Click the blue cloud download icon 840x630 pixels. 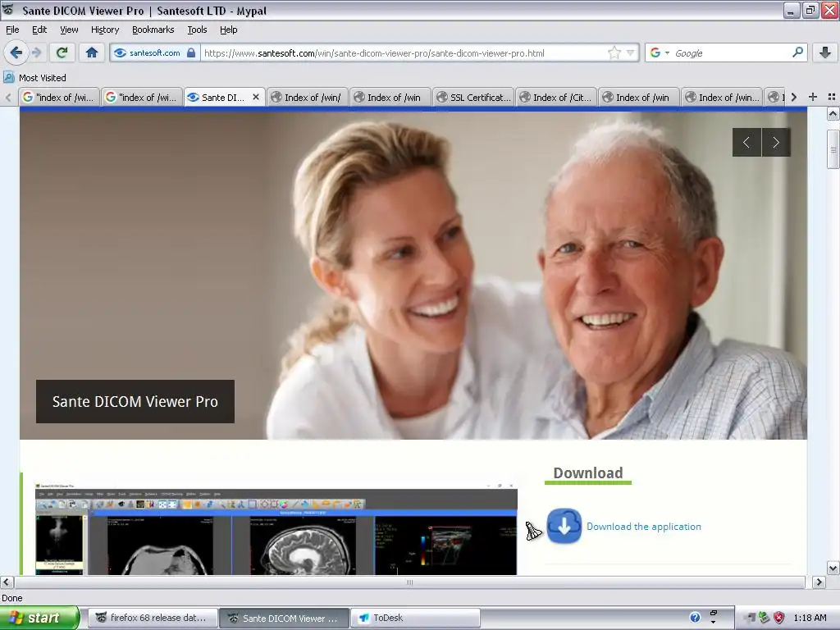coord(564,526)
